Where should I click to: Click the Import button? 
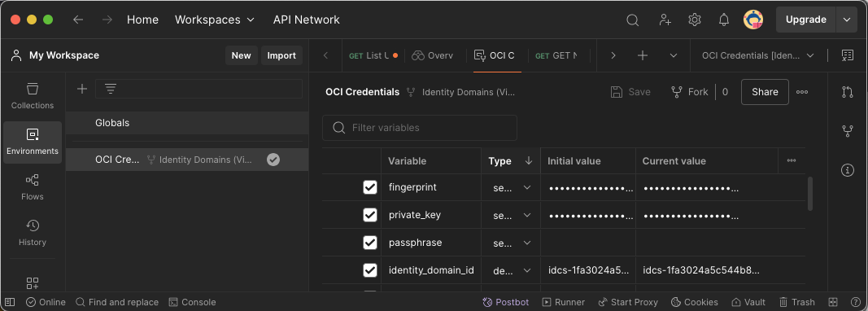[281, 55]
